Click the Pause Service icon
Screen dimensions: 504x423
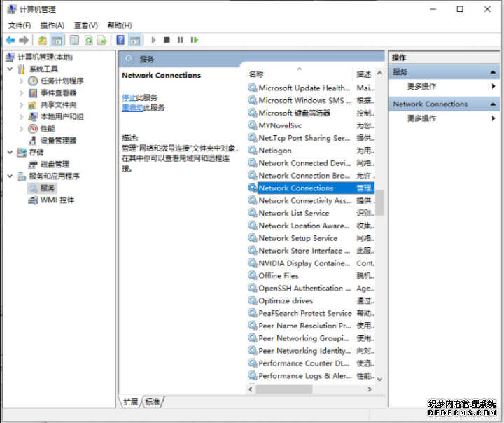[x=181, y=40]
